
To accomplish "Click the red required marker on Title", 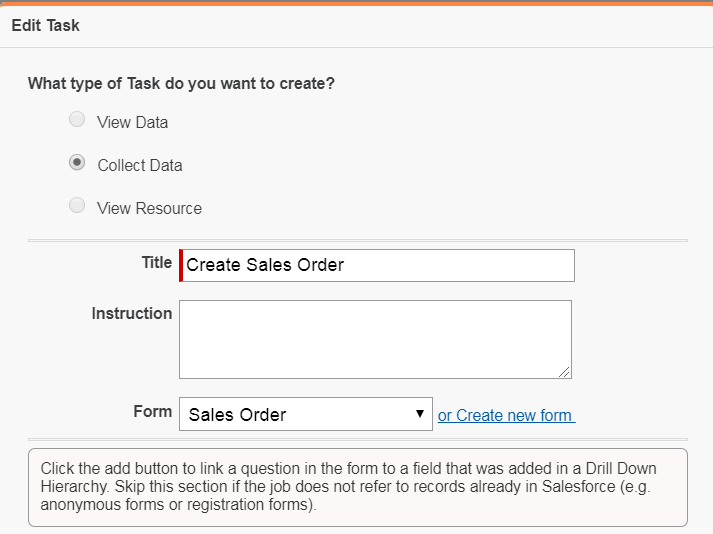I will (181, 265).
